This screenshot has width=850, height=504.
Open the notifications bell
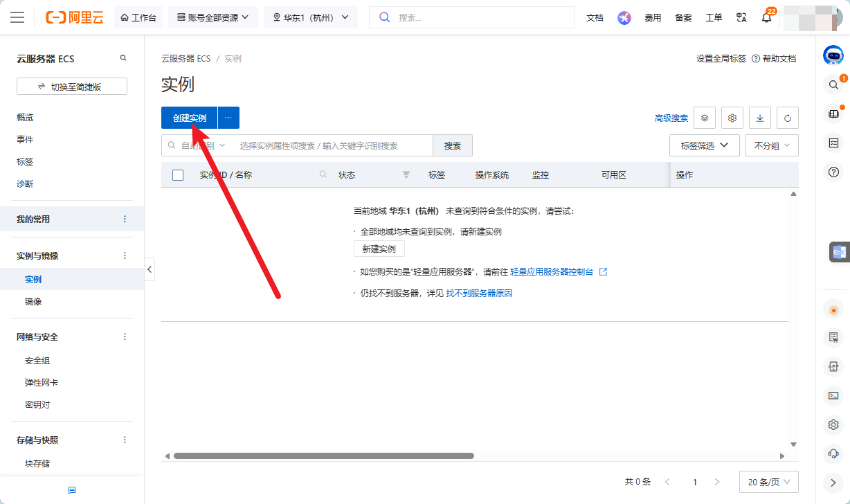tap(766, 17)
